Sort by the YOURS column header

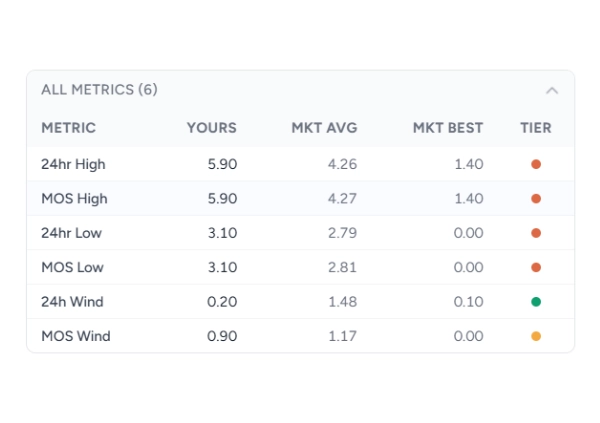pyautogui.click(x=211, y=128)
